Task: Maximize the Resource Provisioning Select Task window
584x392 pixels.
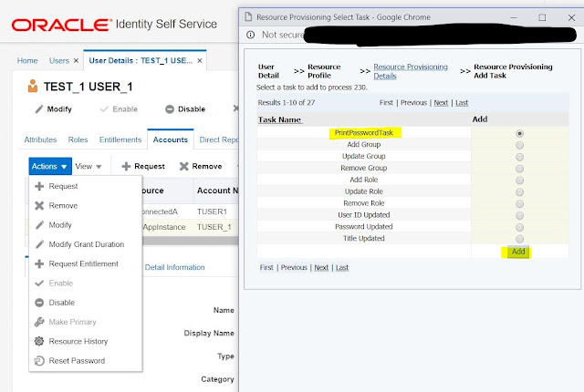Action: 542,17
